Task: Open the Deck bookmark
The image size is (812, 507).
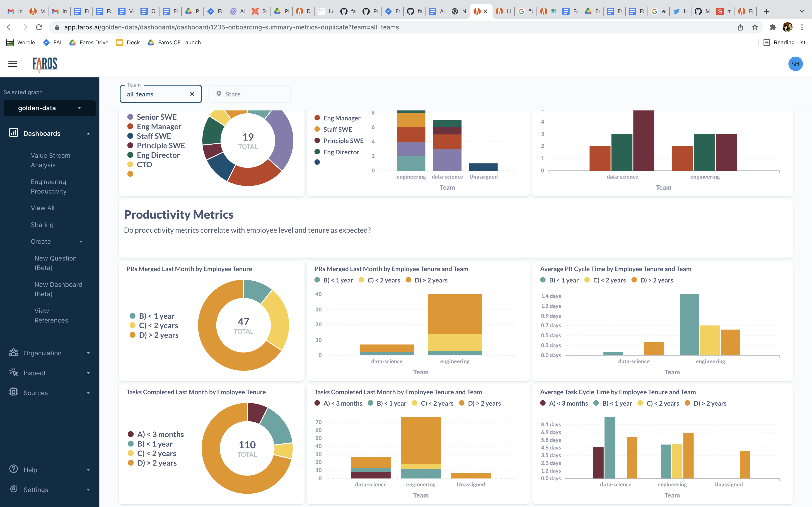Action: click(128, 42)
